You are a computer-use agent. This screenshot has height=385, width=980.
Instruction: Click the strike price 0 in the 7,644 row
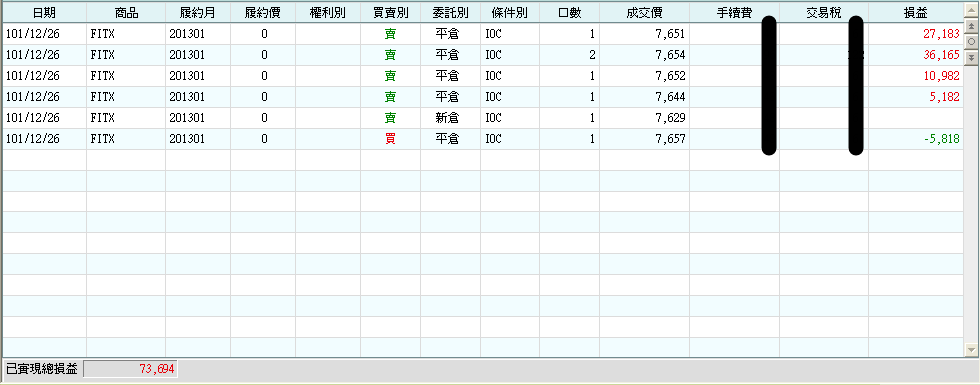point(264,97)
